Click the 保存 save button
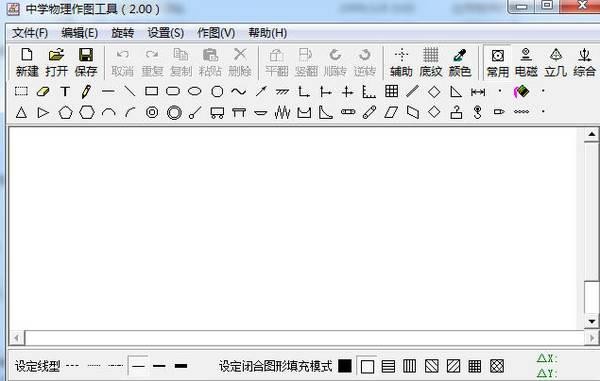Viewport: 600px width, 381px height. point(86,63)
